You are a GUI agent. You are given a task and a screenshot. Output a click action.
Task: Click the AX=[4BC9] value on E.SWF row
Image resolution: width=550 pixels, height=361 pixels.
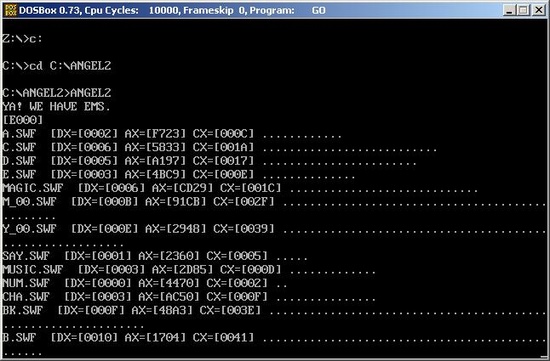(155, 174)
